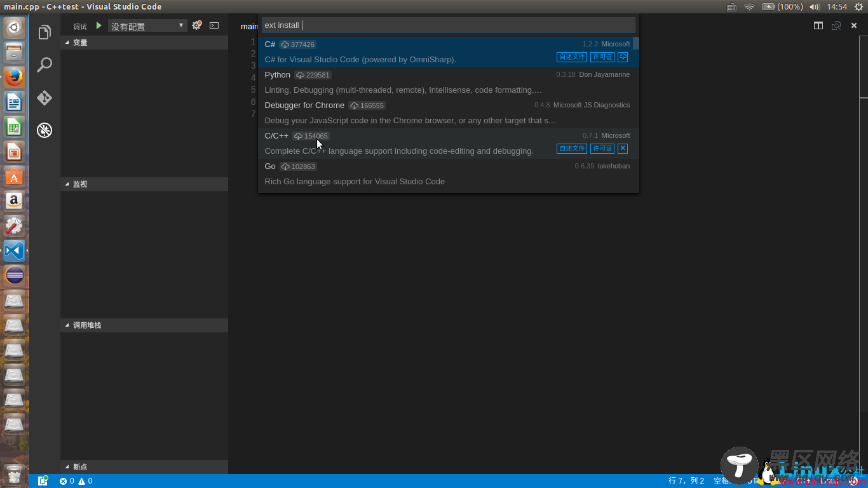Click the lukehoban publisher name
Image resolution: width=868 pixels, height=488 pixels.
coord(614,166)
